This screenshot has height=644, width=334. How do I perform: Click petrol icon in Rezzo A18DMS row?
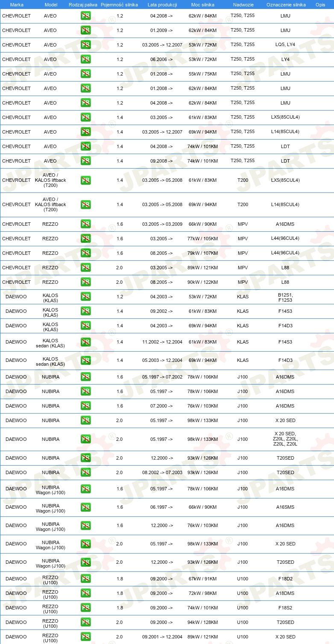[x=85, y=593]
